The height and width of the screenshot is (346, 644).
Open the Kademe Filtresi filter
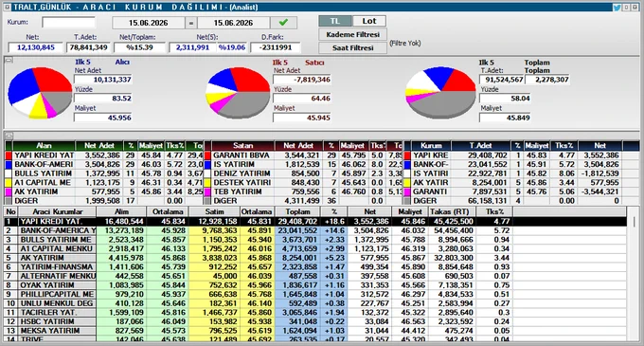pyautogui.click(x=352, y=34)
